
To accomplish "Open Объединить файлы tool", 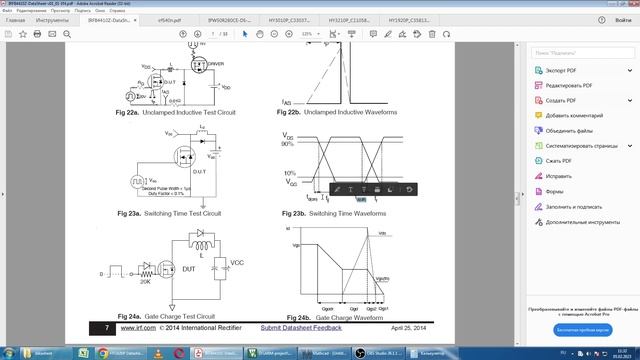I will point(569,131).
